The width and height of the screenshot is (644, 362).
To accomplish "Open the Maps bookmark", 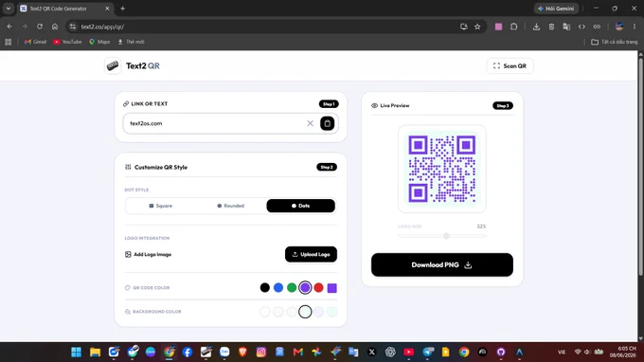I will pos(99,42).
